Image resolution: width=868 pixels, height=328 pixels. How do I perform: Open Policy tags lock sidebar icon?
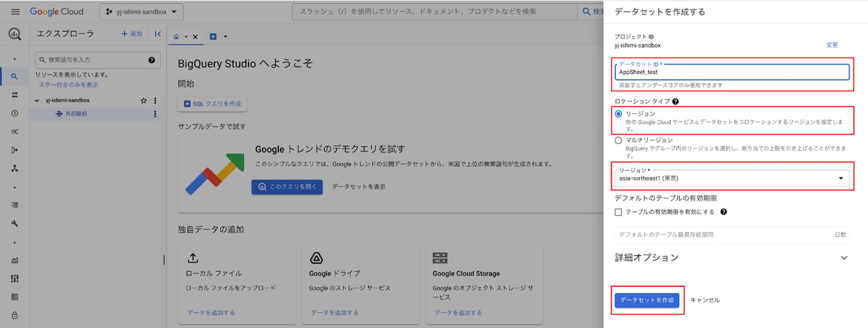[x=15, y=315]
